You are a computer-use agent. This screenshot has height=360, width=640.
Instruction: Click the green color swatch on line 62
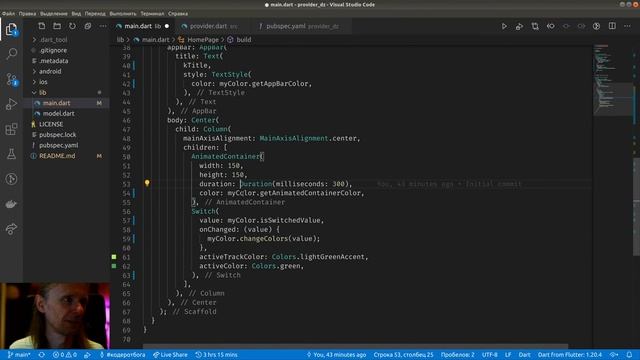coord(114,266)
